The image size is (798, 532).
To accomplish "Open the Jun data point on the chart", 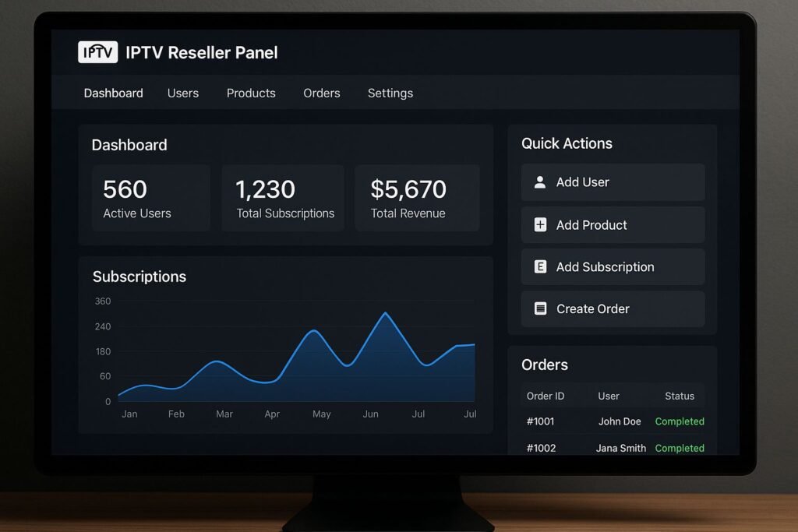I will click(386, 312).
